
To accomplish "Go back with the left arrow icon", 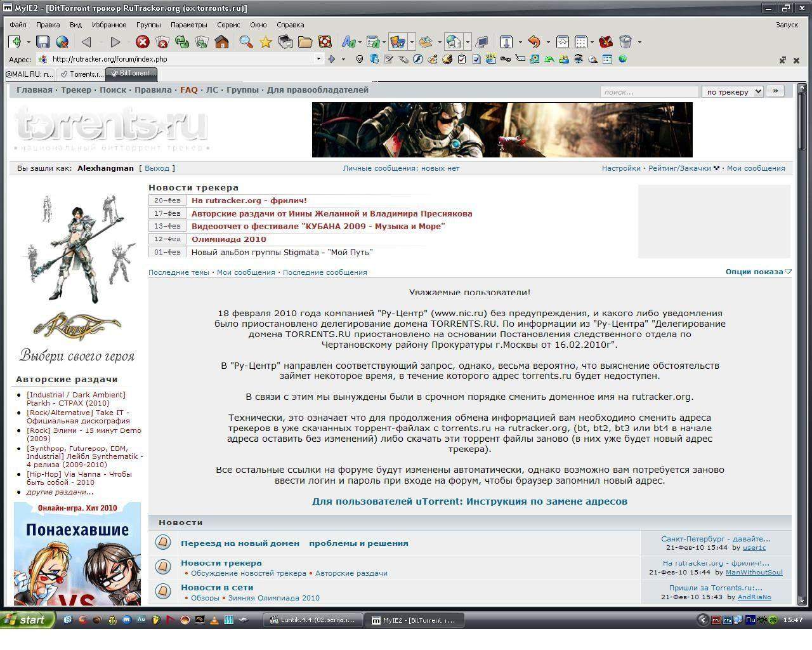I will pyautogui.click(x=87, y=42).
